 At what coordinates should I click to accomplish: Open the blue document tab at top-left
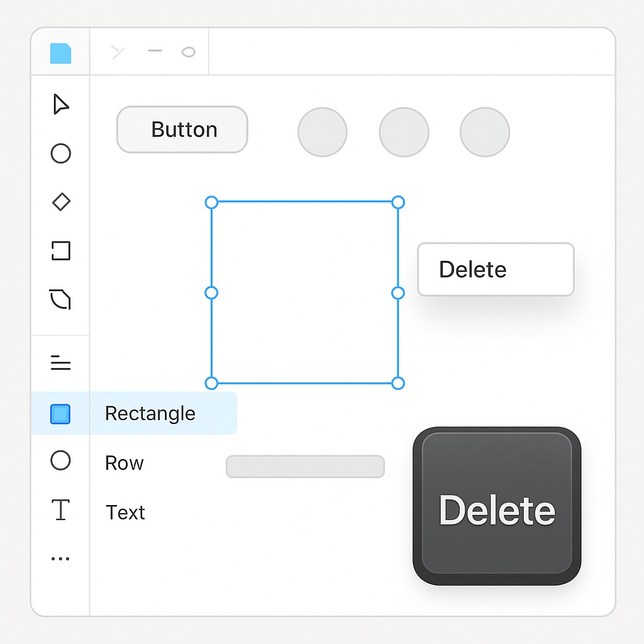click(60, 53)
